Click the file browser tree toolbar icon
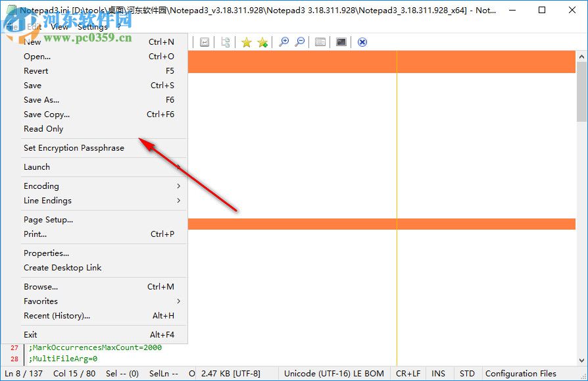Screen dimensions: 588x381 click(226, 42)
